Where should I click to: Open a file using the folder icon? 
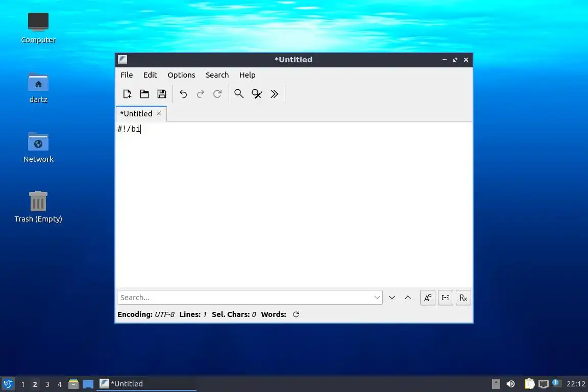(144, 94)
